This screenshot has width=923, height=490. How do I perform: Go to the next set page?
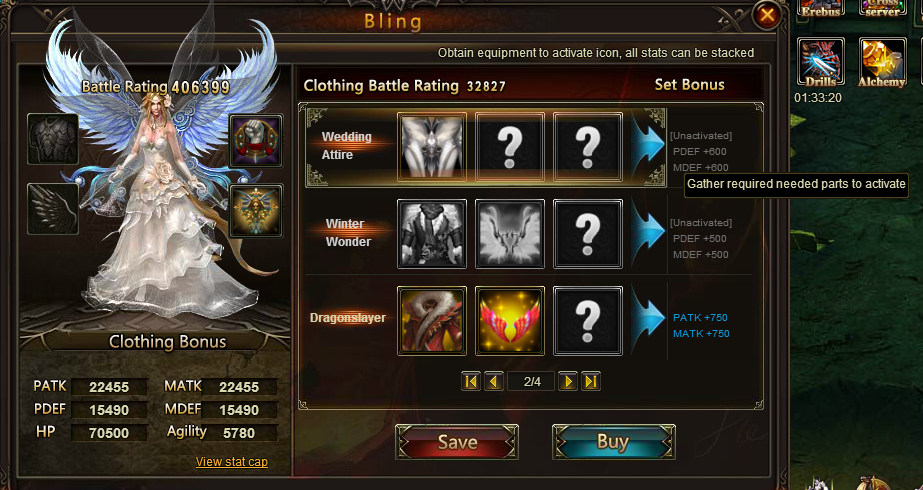point(567,382)
